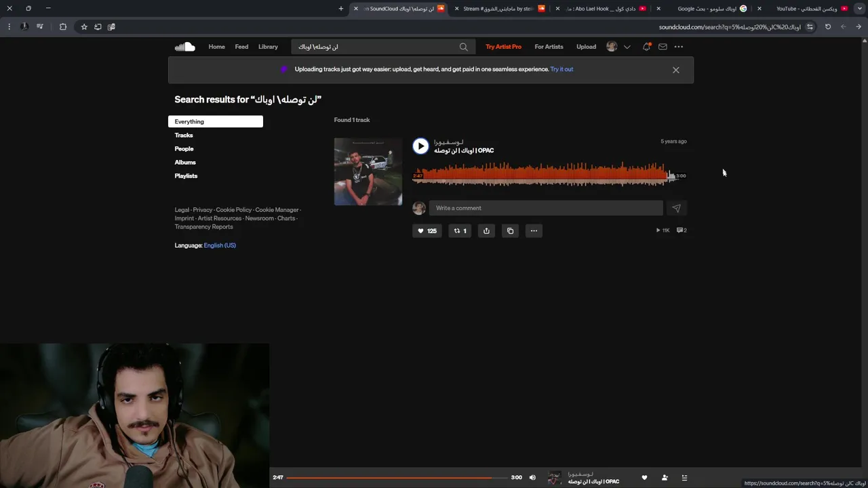Screen dimensions: 868x488
Task: Seek on the bottom player progress bar
Action: pos(397,478)
